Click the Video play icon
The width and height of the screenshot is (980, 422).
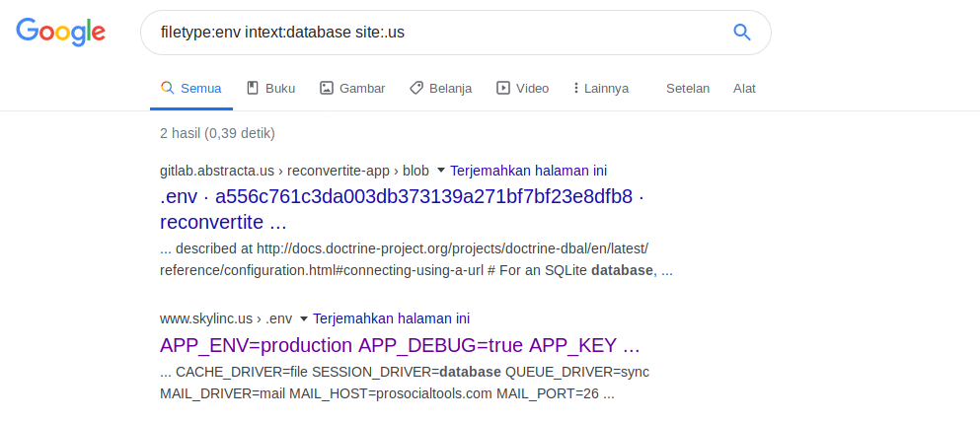point(503,88)
